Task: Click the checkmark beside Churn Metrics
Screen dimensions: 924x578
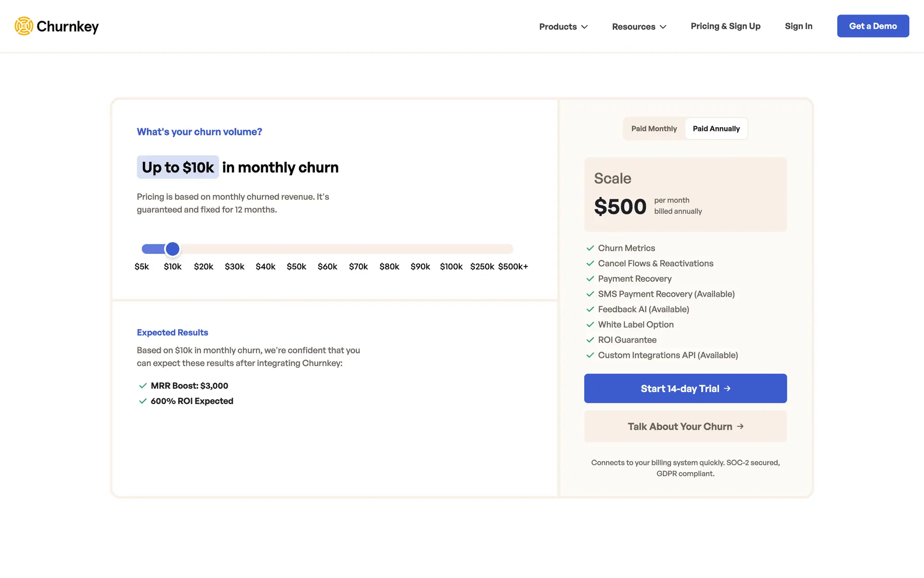Action: [x=590, y=248]
